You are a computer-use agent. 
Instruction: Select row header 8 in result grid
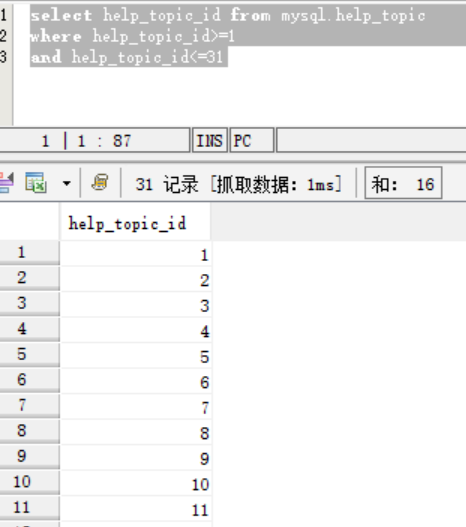coord(30,431)
